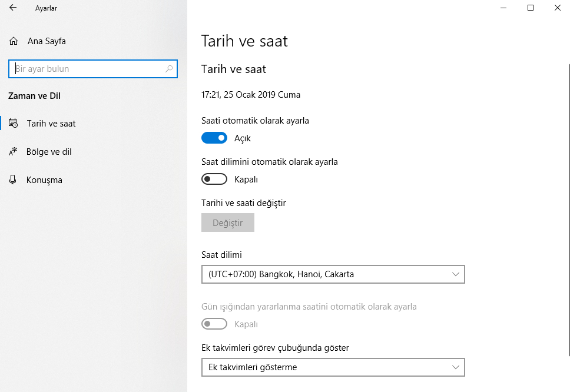Screen dimensions: 570x392
Task: Select Bölge ve dil in the sidebar
Action: 49,152
